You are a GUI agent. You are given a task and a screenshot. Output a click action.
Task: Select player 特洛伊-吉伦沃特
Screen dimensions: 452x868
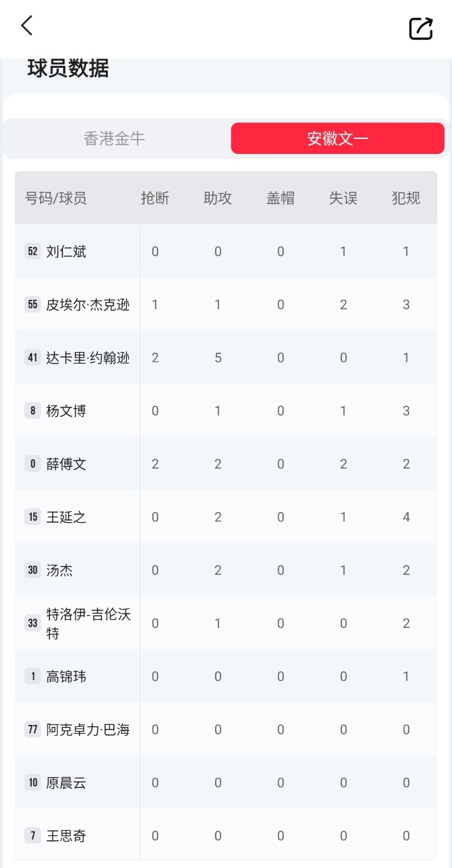[88, 623]
